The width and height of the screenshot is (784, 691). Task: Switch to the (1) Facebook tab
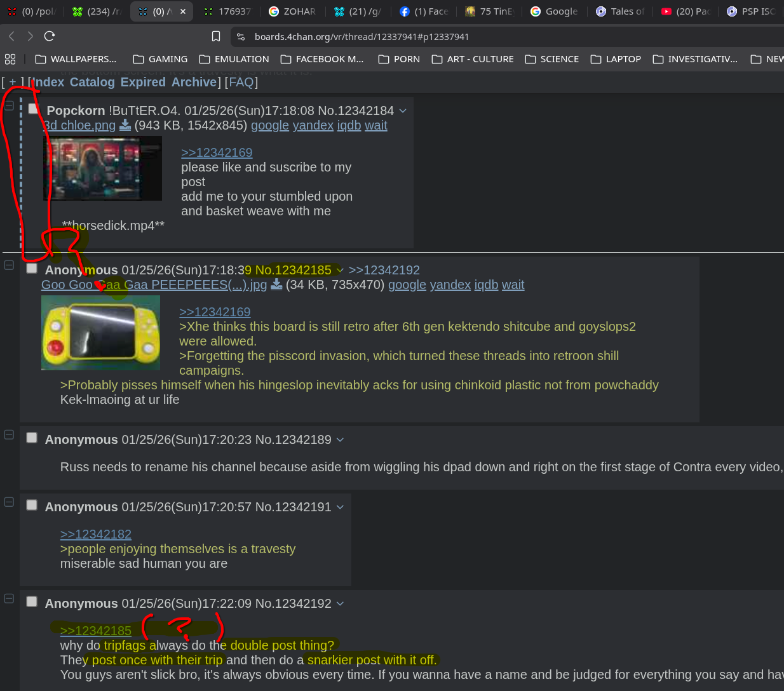coord(424,11)
